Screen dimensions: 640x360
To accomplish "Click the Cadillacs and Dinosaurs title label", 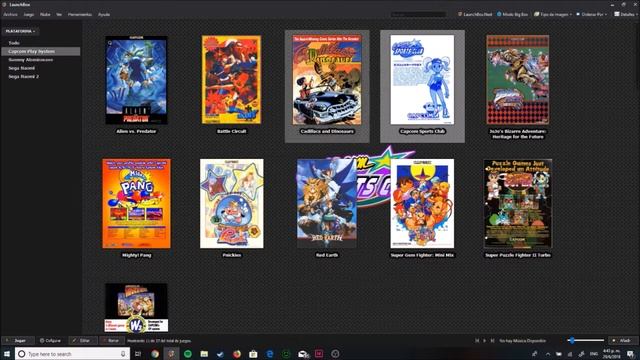I will tap(327, 131).
